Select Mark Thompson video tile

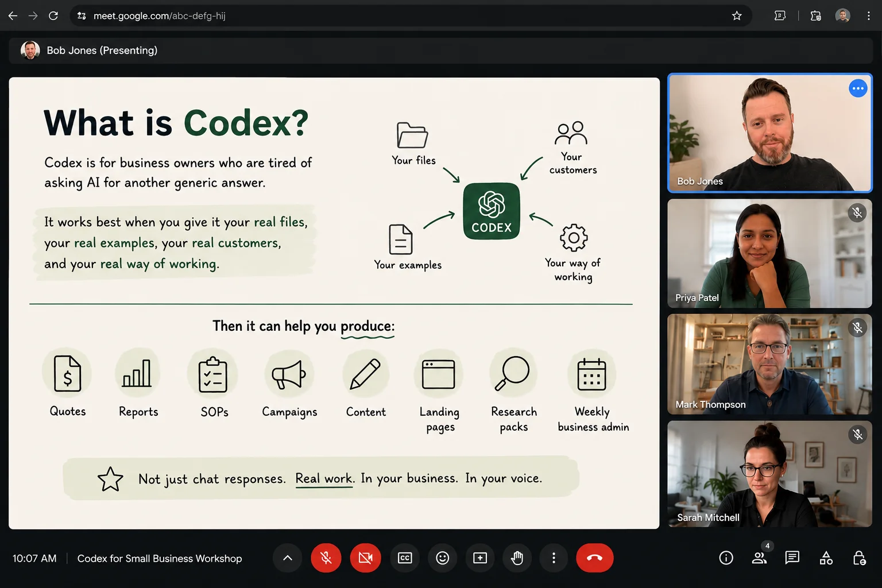point(770,364)
